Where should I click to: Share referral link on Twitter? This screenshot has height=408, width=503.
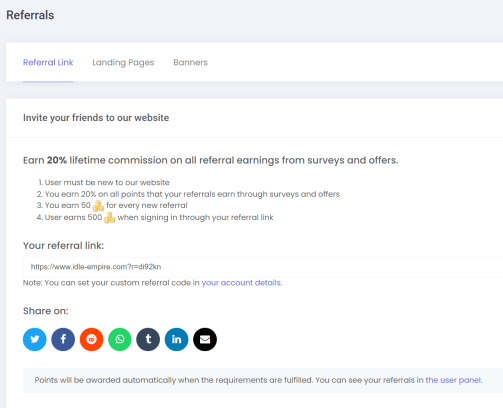(35, 339)
